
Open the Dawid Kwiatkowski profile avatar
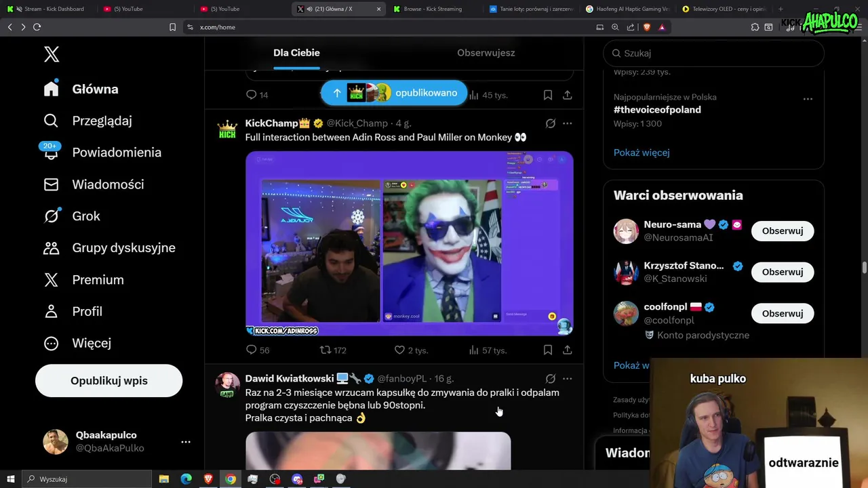227,385
